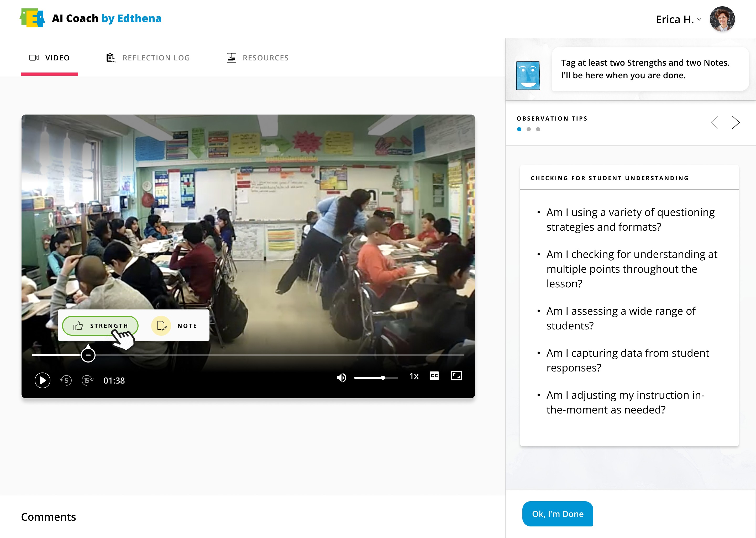
Task: Enter fullscreen video mode
Action: (x=456, y=376)
